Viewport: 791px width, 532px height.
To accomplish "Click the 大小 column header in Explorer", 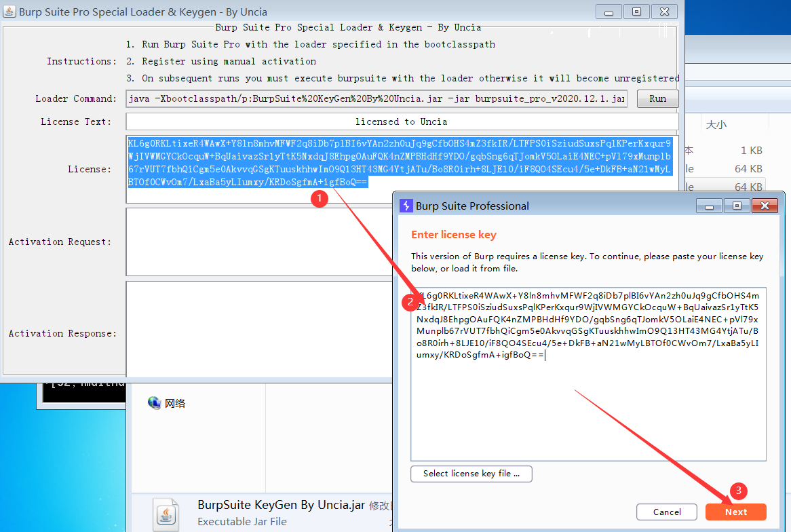I will (x=716, y=125).
